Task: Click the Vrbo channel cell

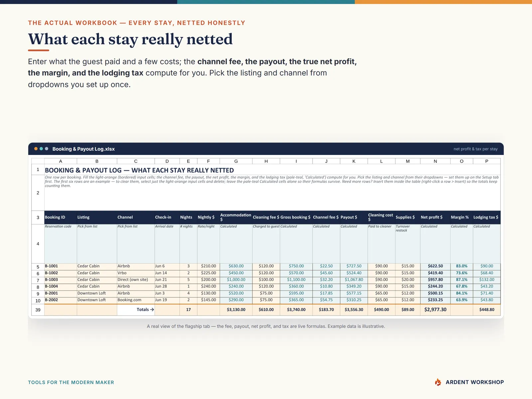Action: pyautogui.click(x=136, y=273)
